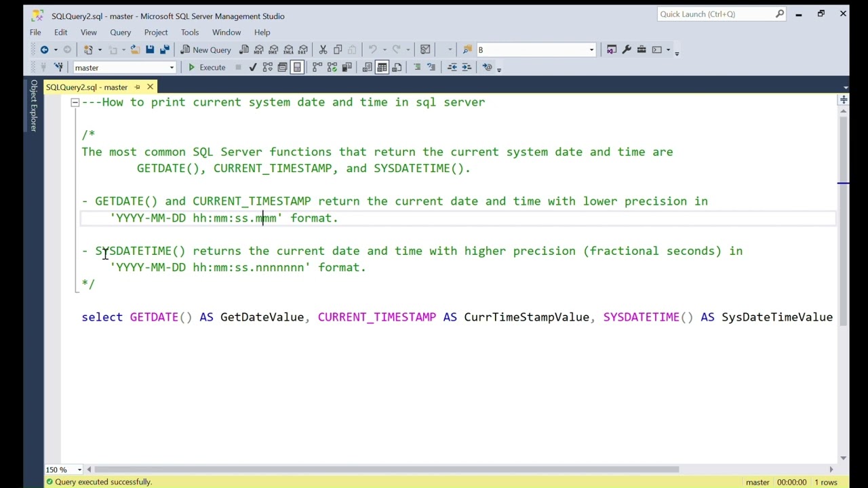
Task: Collapse the code outlining minus box
Action: tap(75, 102)
